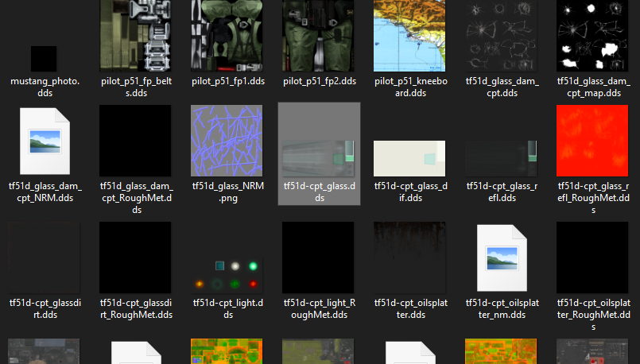640x364 pixels.
Task: Click the tf51d-cpt_glass_dif.dds file name
Action: tap(411, 192)
